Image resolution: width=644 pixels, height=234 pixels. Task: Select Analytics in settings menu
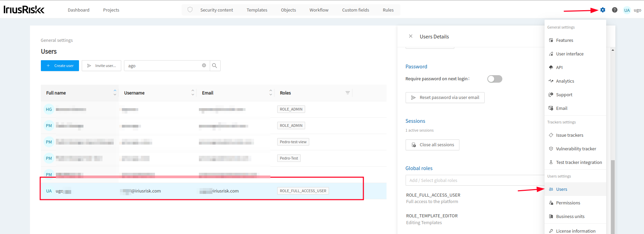pyautogui.click(x=575, y=81)
